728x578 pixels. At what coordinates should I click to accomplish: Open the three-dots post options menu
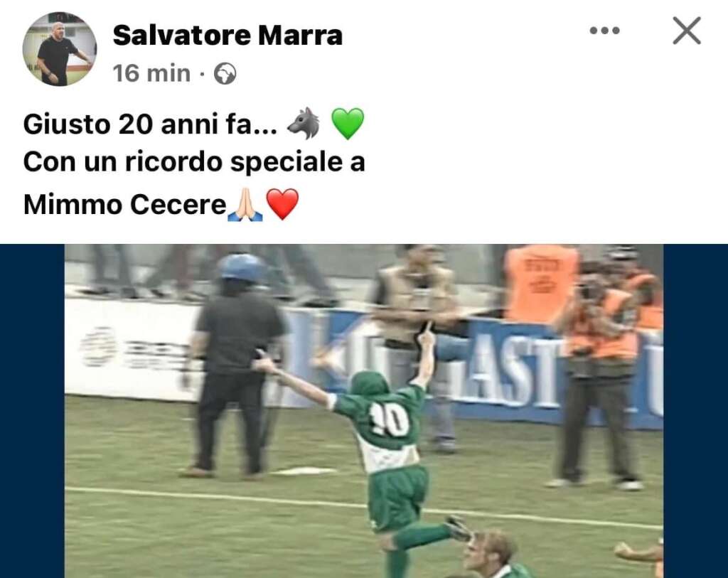click(x=604, y=31)
